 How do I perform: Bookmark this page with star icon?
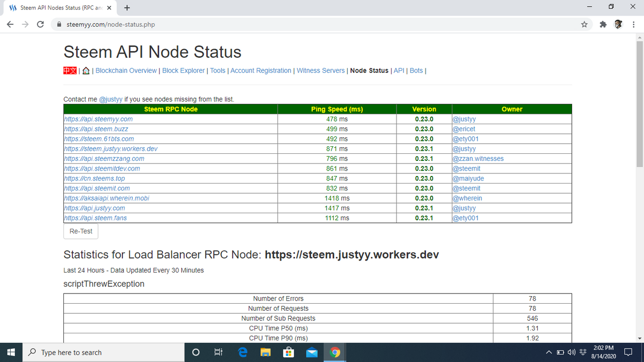[x=584, y=24]
